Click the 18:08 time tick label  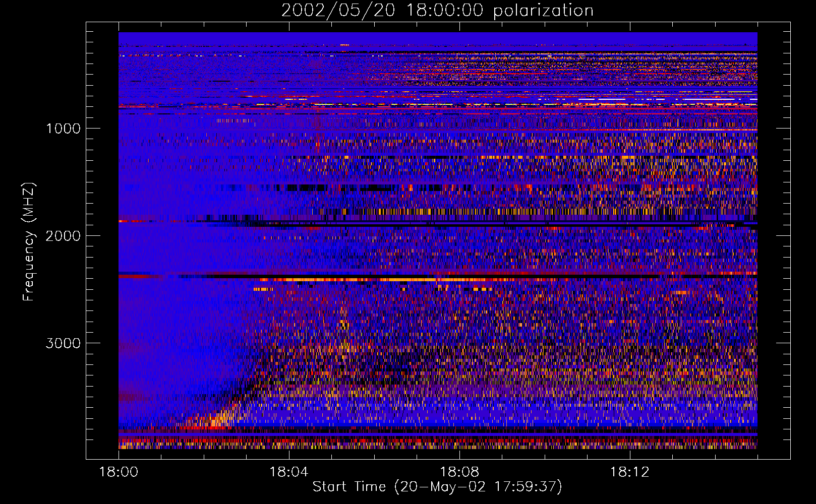(x=459, y=472)
